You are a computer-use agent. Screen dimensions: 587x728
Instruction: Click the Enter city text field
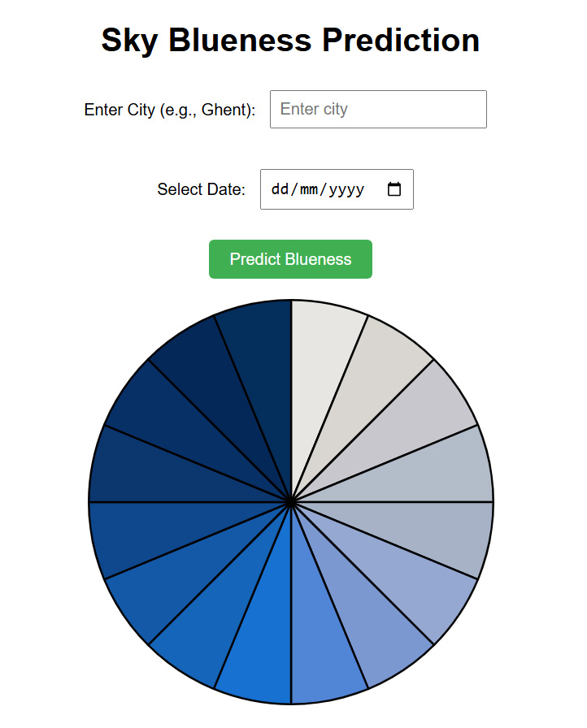click(x=378, y=109)
